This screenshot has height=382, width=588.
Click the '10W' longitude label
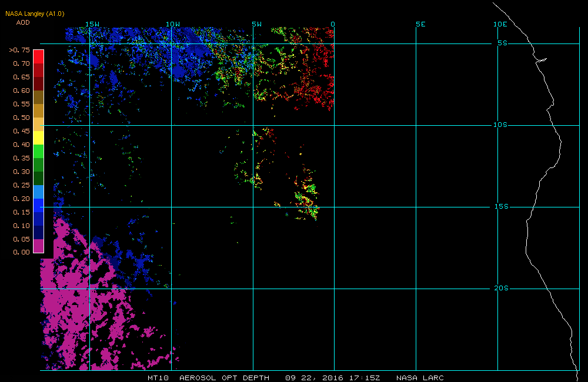point(173,24)
